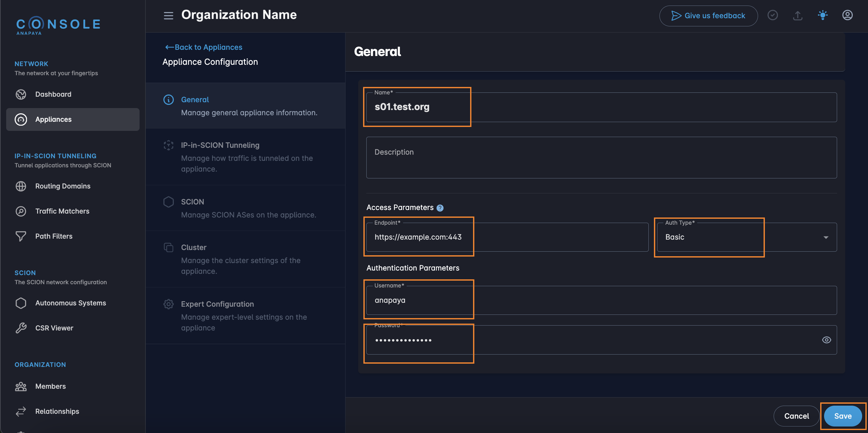This screenshot has height=433, width=868.
Task: Click the Routing Domains icon
Action: [20, 186]
